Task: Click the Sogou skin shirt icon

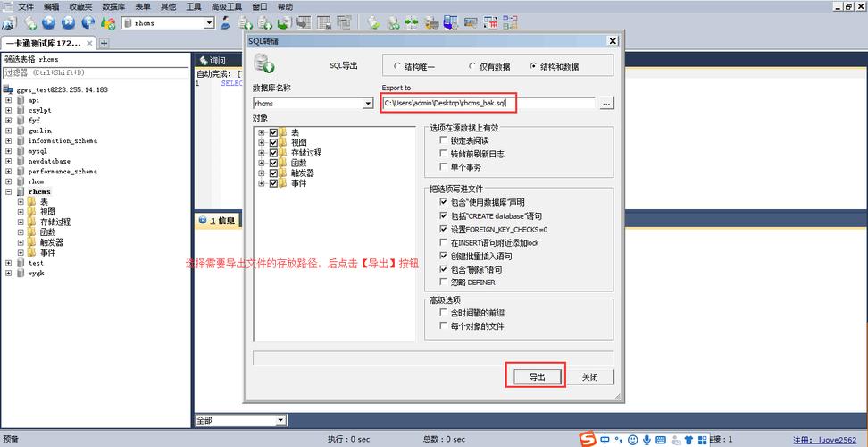Action: point(689,440)
